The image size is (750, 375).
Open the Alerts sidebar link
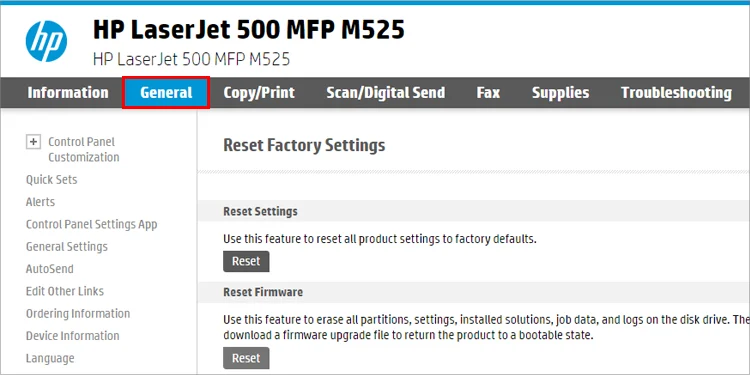(x=40, y=202)
